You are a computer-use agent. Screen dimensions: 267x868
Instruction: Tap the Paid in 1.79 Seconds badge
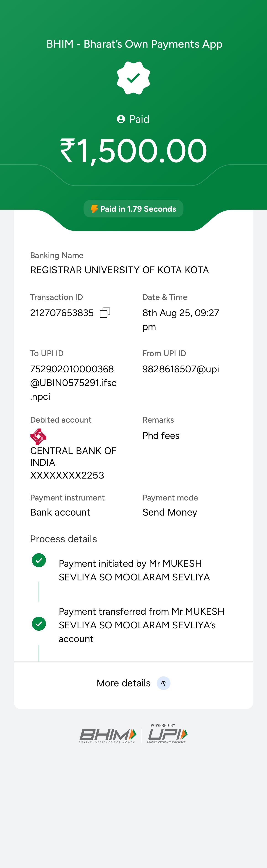[x=133, y=209]
